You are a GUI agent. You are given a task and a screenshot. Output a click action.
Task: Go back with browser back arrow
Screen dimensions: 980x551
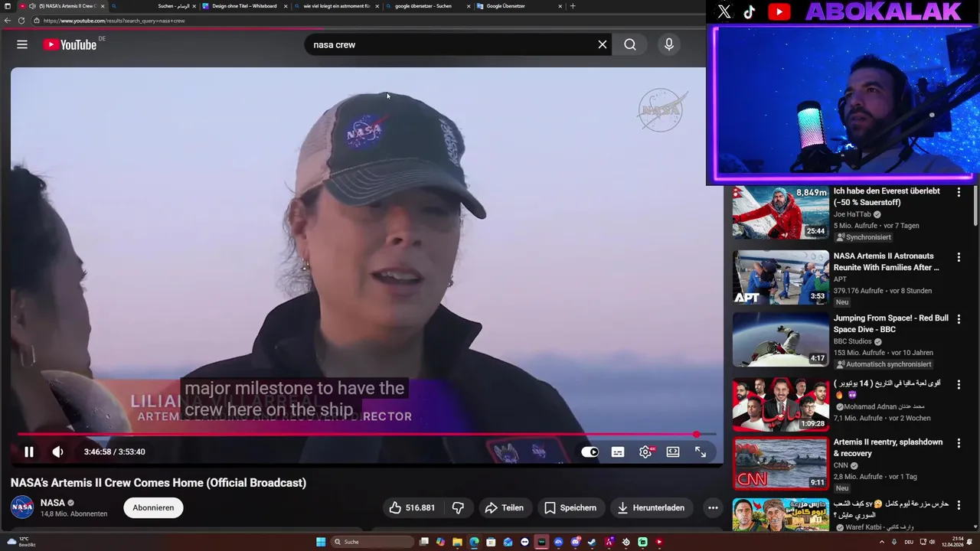pyautogui.click(x=8, y=21)
